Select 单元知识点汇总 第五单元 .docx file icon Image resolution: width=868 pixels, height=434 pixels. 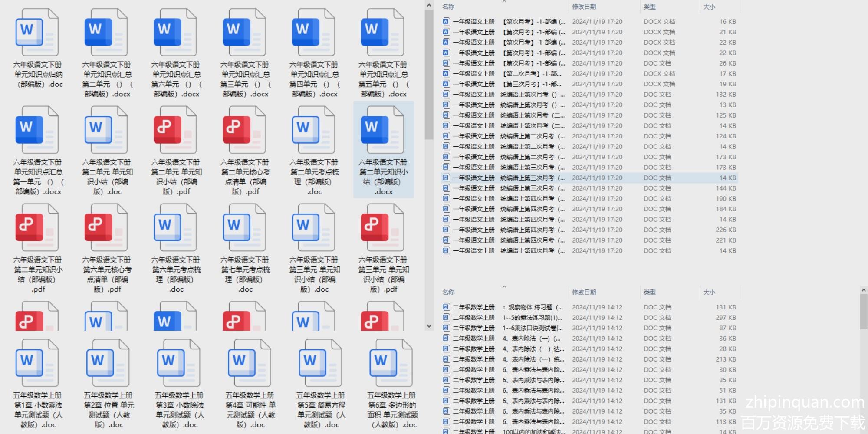[382, 33]
